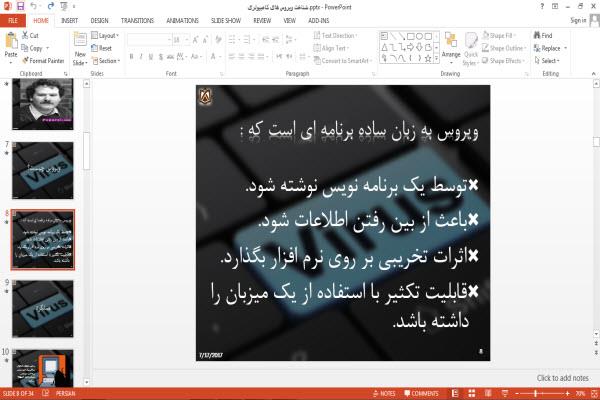Viewport: 600px width, 400px height.
Task: Toggle Strikethrough formatting
Action: tap(170, 57)
